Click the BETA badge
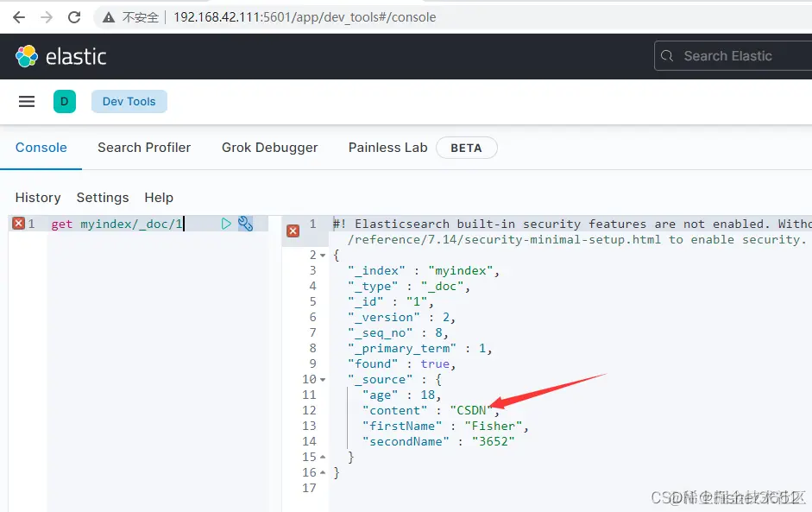Image resolution: width=812 pixels, height=512 pixels. point(467,149)
